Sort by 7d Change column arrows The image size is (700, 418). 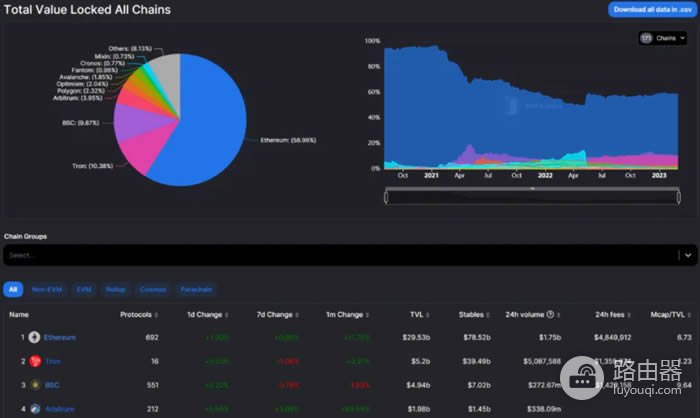(x=297, y=315)
